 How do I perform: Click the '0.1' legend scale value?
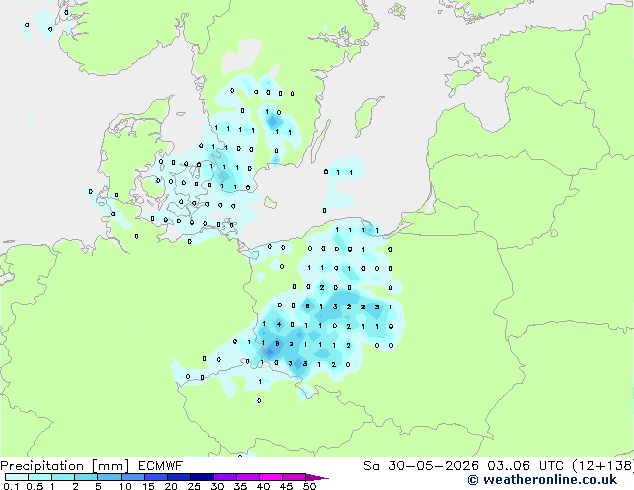coord(11,486)
